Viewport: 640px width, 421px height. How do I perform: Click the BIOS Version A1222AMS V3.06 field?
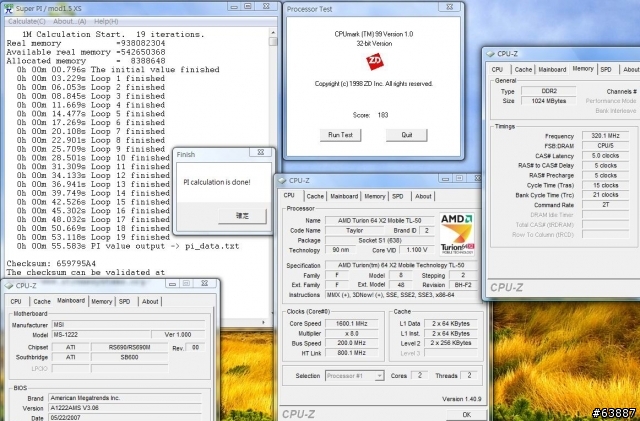point(125,408)
